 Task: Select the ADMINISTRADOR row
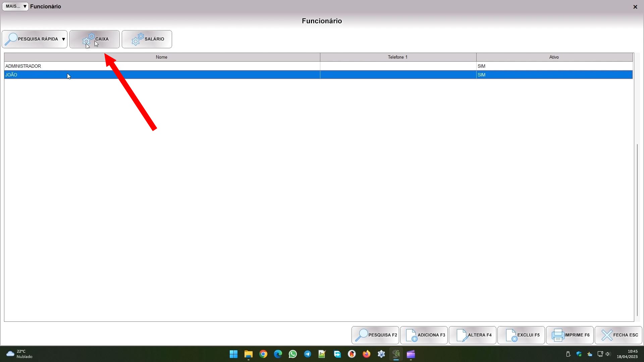pyautogui.click(x=23, y=66)
